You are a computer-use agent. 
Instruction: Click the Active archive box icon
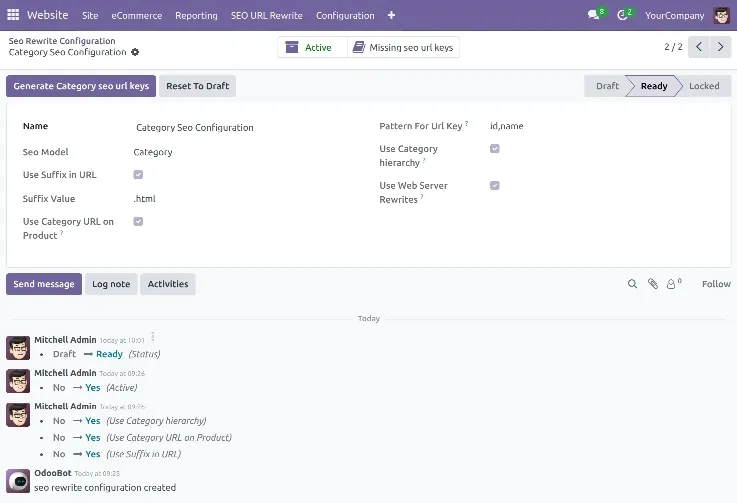[x=292, y=47]
